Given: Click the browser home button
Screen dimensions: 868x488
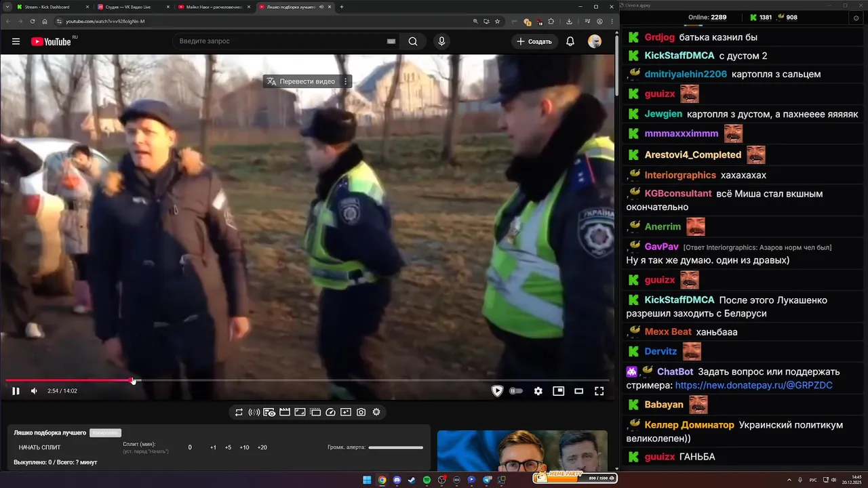Looking at the screenshot, I should click(45, 21).
